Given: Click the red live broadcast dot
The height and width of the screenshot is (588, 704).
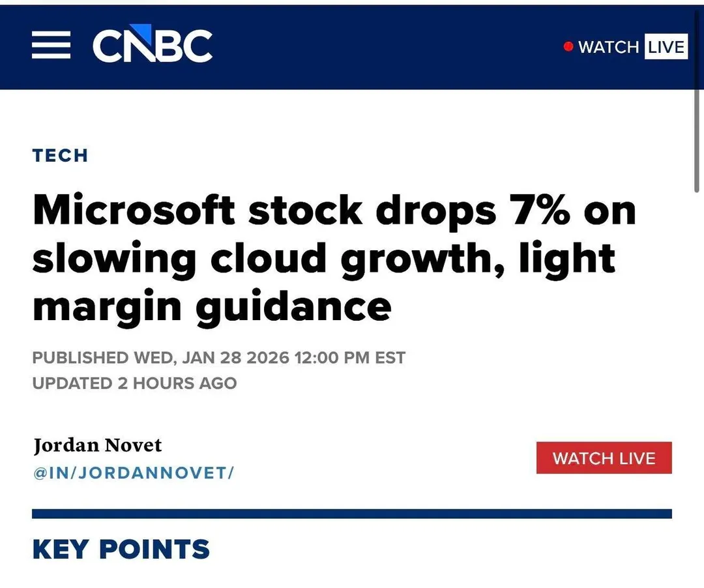Looking at the screenshot, I should click(568, 46).
